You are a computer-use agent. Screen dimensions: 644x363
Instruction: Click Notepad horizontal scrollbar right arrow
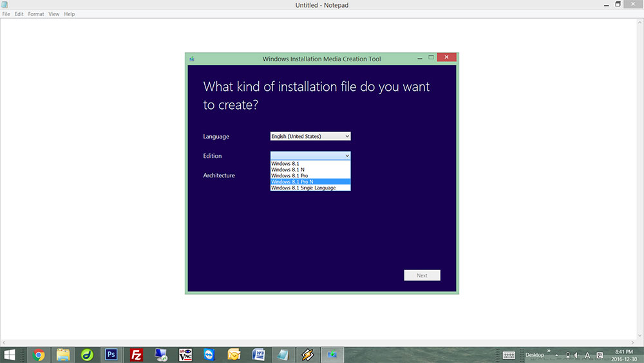(x=632, y=342)
